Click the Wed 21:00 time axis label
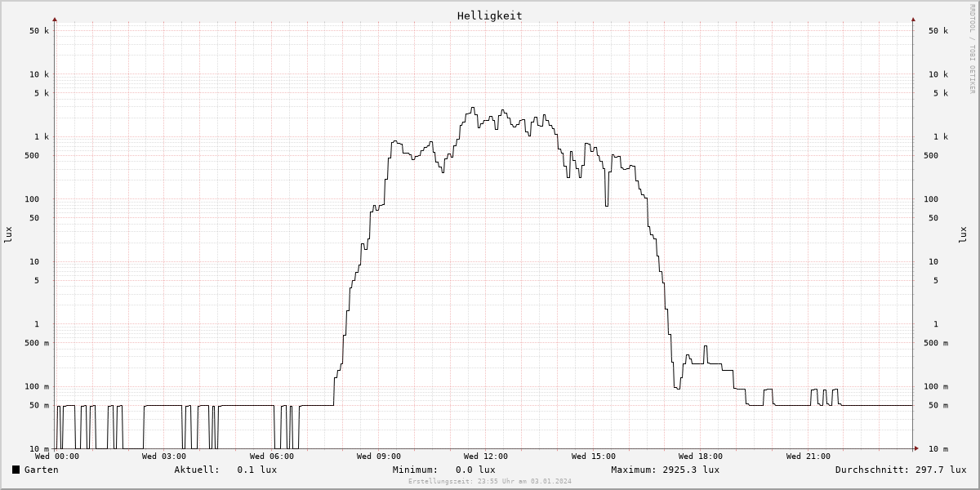 808,457
